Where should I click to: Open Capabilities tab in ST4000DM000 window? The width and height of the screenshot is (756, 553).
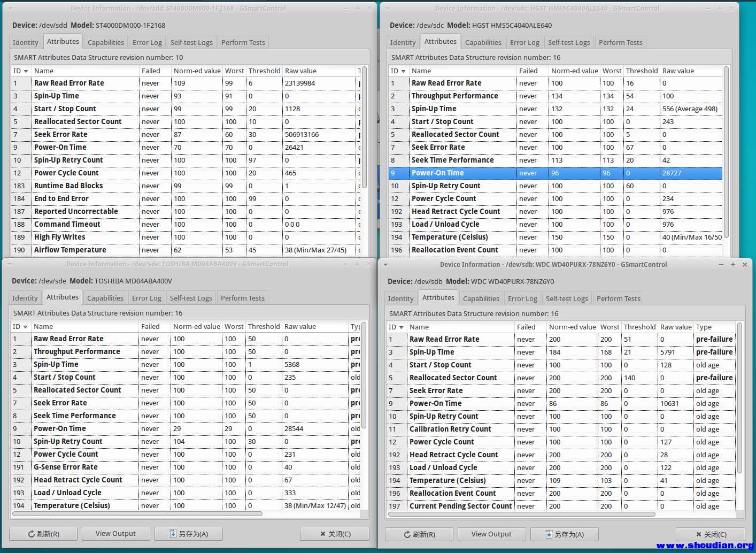pos(106,42)
